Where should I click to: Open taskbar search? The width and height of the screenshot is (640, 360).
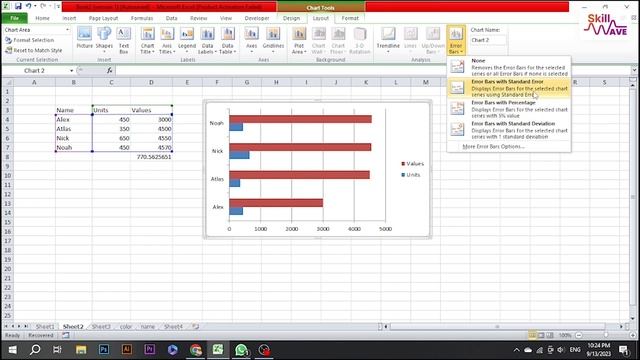point(35,350)
